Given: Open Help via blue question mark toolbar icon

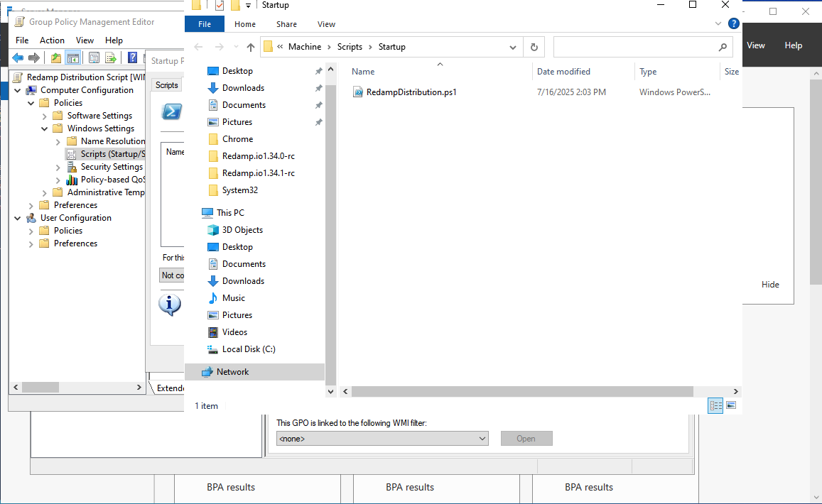Looking at the screenshot, I should pos(132,57).
